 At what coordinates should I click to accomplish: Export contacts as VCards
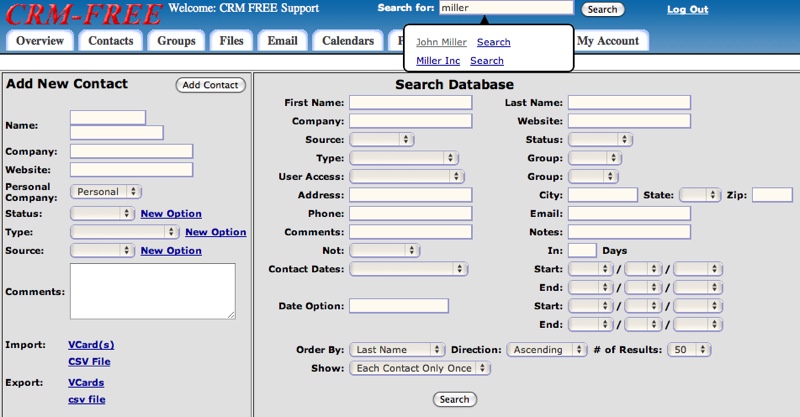coord(86,383)
